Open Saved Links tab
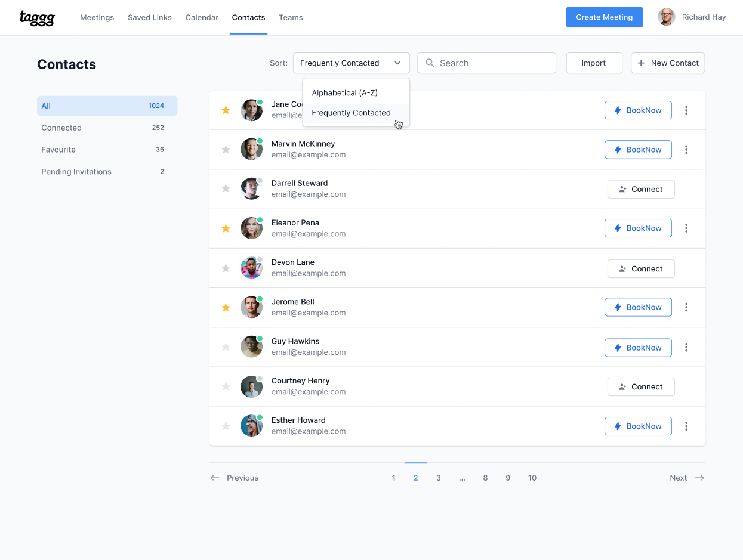This screenshot has width=743, height=560. [x=150, y=18]
